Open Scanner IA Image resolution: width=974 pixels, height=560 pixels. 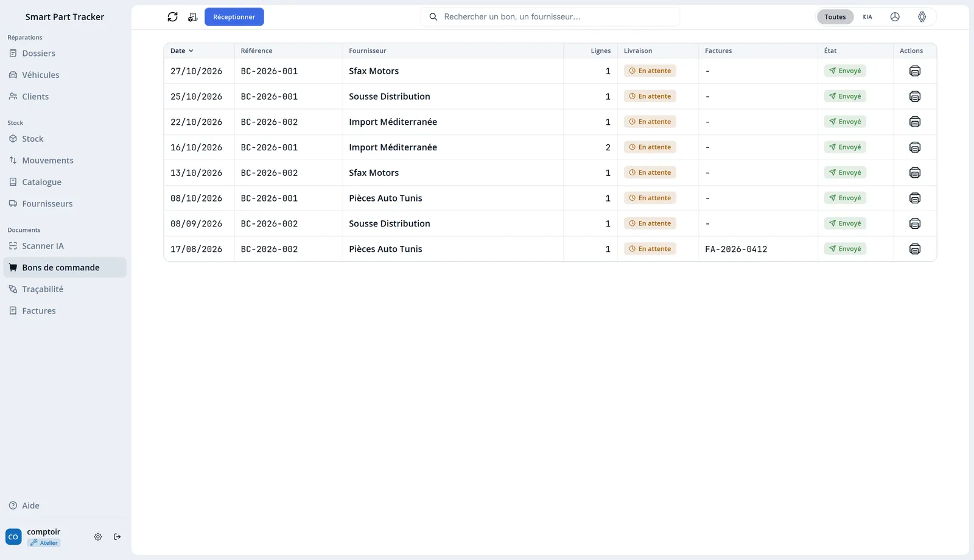click(x=65, y=246)
